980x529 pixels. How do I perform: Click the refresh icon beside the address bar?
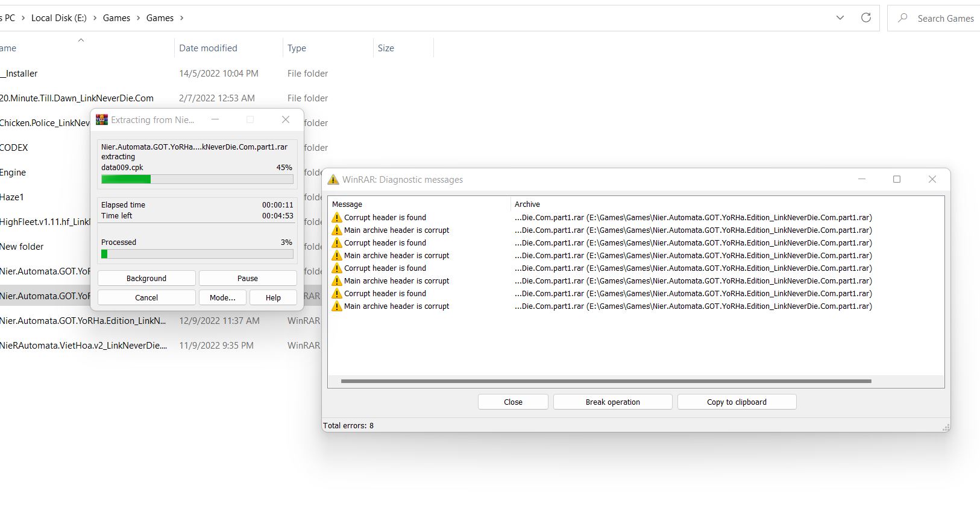tap(865, 18)
